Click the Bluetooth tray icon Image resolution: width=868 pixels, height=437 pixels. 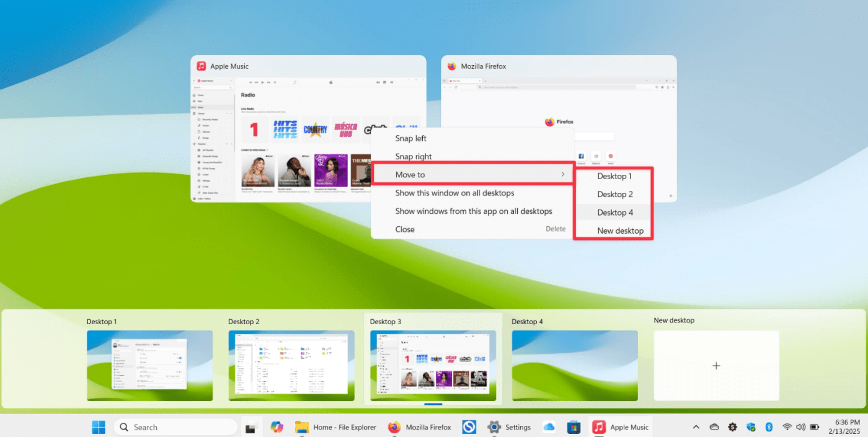(x=769, y=427)
